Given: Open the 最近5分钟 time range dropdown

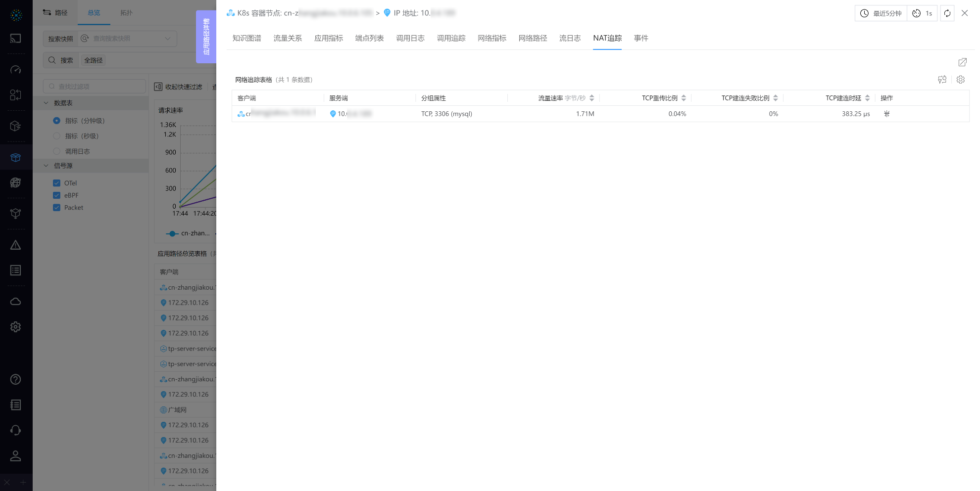Looking at the screenshot, I should 881,13.
